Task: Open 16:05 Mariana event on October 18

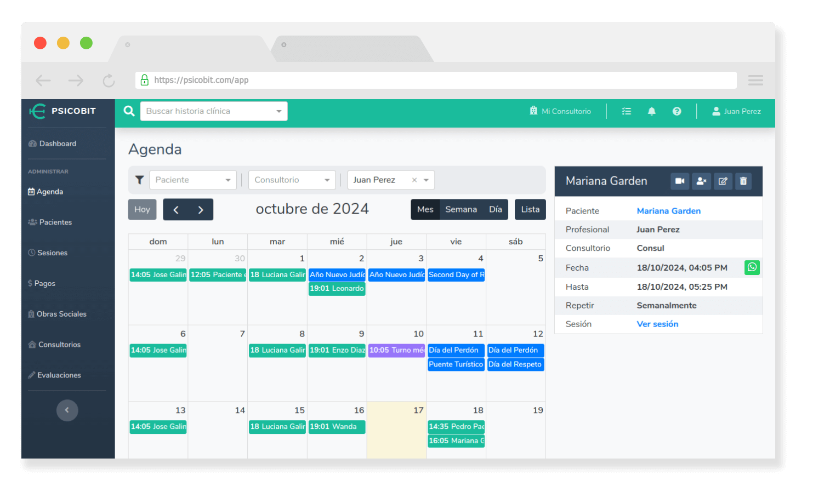Action: (456, 441)
